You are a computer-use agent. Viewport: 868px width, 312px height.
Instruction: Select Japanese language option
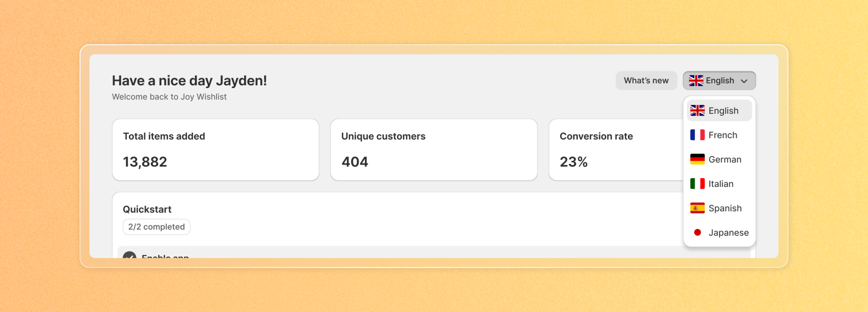coord(728,233)
